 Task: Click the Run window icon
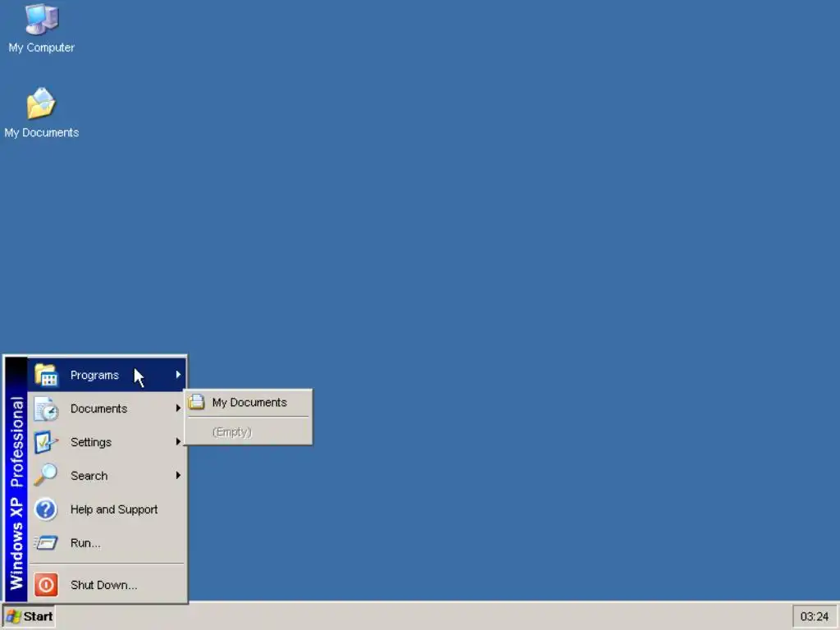click(x=46, y=543)
